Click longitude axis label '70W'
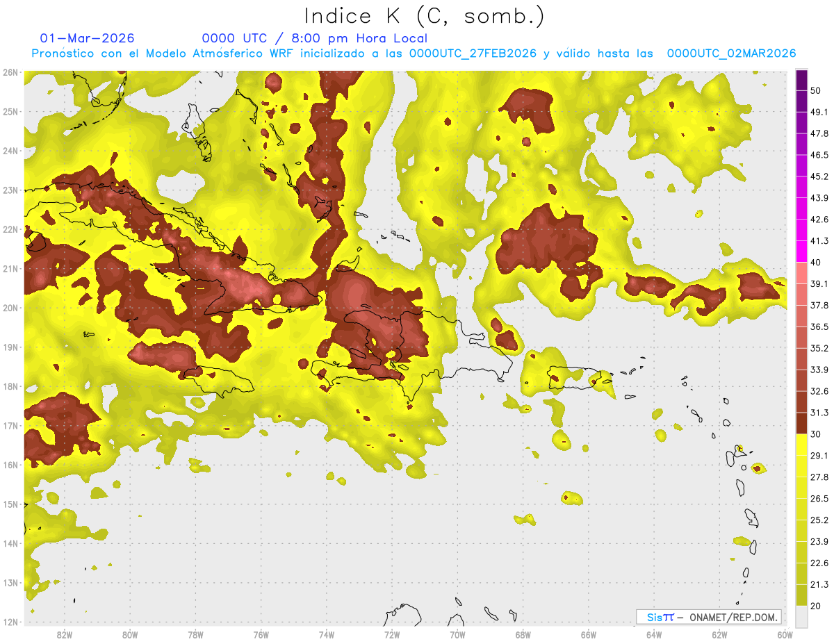834x644 pixels. [457, 634]
